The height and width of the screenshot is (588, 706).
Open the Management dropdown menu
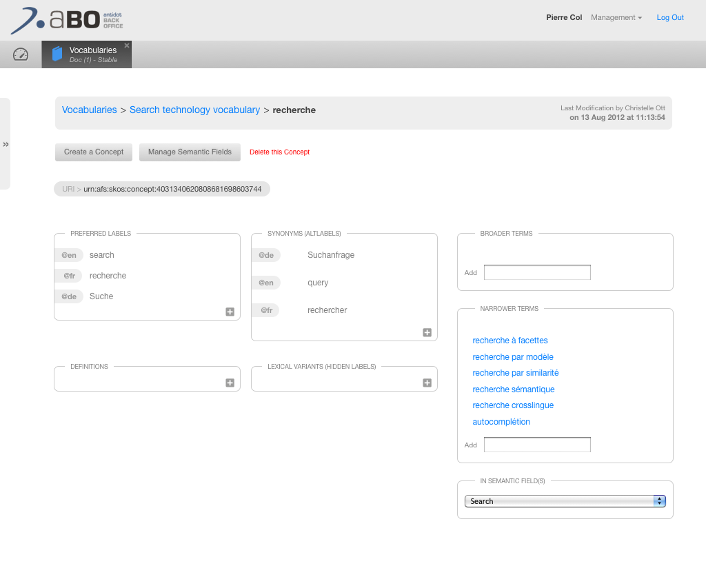click(616, 18)
